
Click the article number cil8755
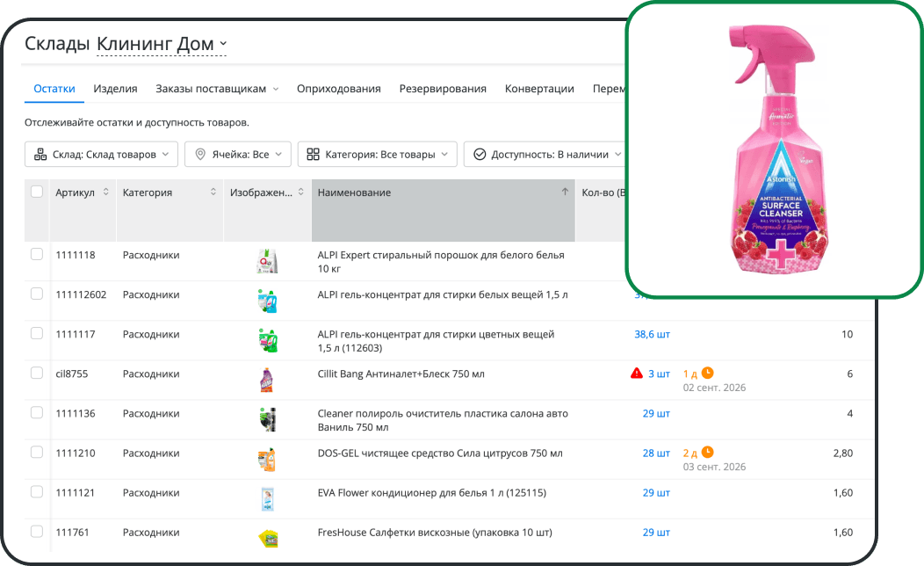pyautogui.click(x=72, y=374)
